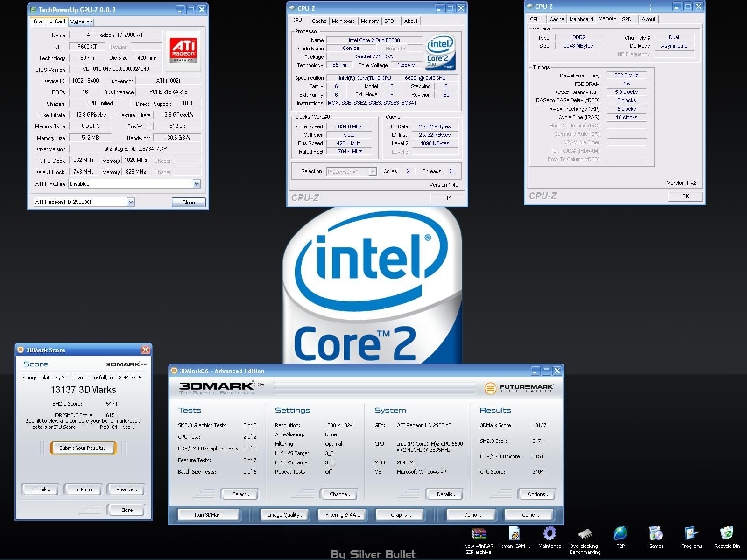Image resolution: width=747 pixels, height=560 pixels.
Task: Click Submit Your Results button
Action: 84,448
